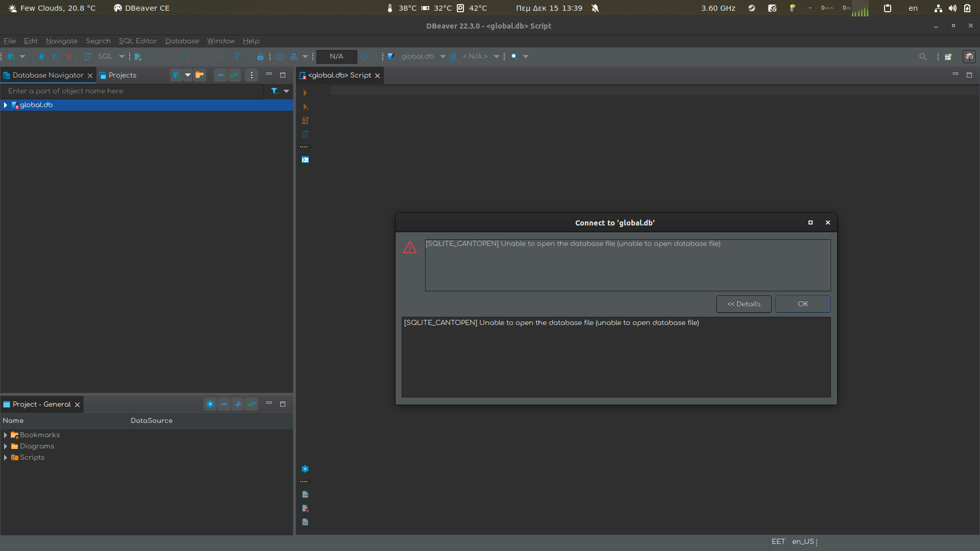Open the New Connection type dropdown arrow

click(x=22, y=57)
